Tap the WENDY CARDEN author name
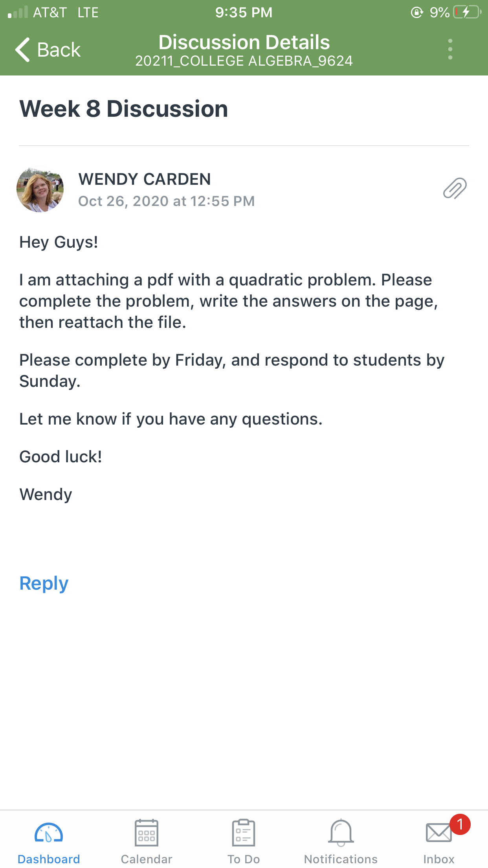The height and width of the screenshot is (868, 488). (145, 179)
